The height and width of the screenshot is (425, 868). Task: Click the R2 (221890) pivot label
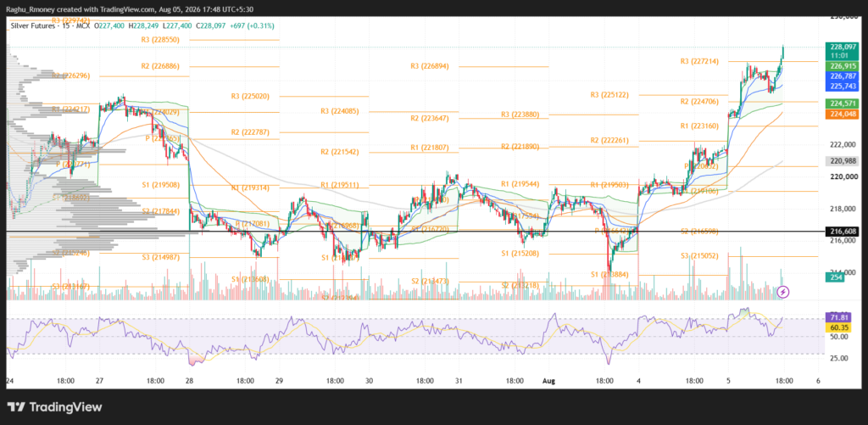[520, 147]
